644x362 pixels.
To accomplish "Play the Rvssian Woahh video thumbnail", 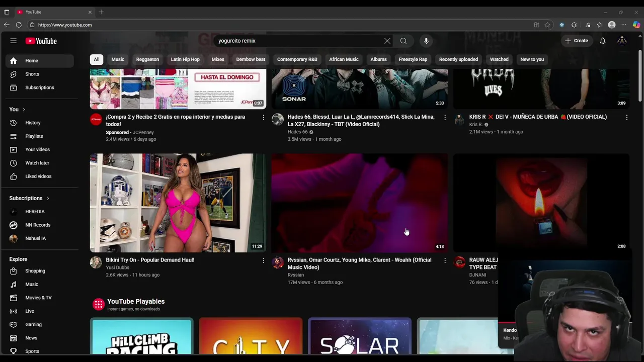I will point(360,203).
